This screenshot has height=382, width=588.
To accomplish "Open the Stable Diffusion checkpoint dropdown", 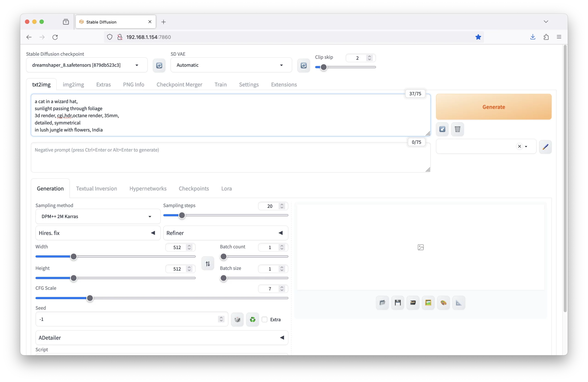I will coord(87,65).
